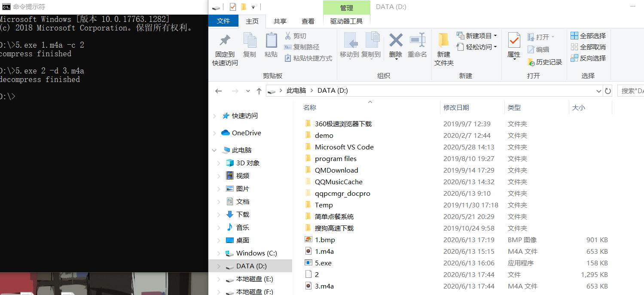Click 粘贴快捷方式 paste shortcut command

[308, 58]
